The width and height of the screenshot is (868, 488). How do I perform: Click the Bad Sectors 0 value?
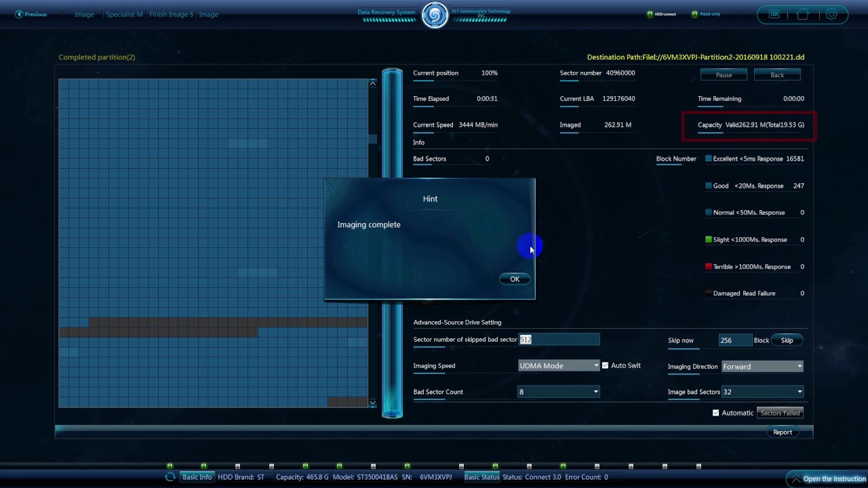487,159
